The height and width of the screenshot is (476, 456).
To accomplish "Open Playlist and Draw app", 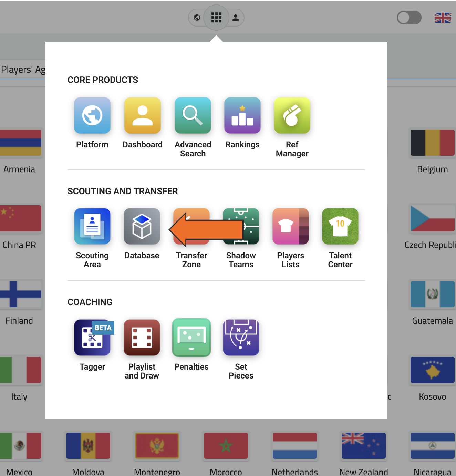I will [142, 338].
